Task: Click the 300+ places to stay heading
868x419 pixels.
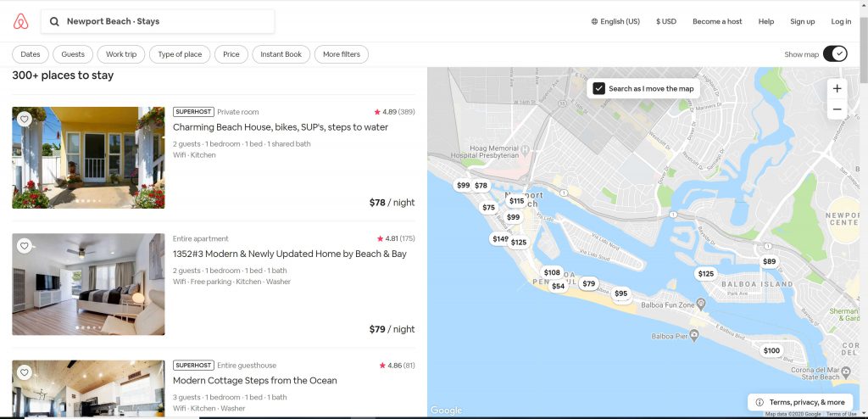Action: [x=63, y=75]
